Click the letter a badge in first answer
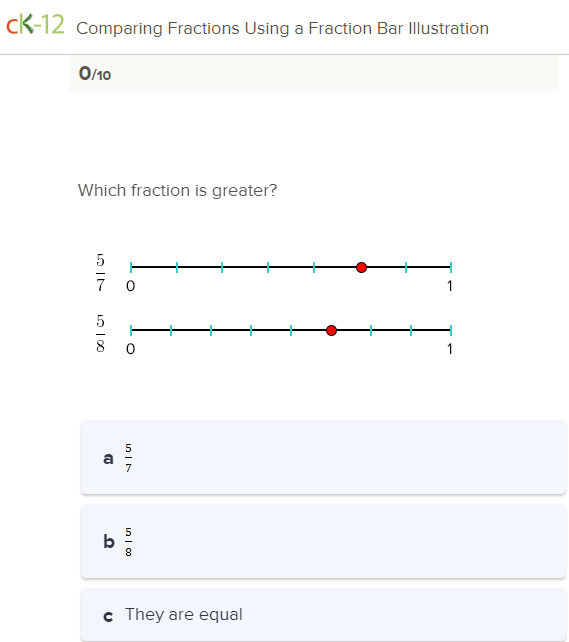569x642 pixels. [x=108, y=458]
